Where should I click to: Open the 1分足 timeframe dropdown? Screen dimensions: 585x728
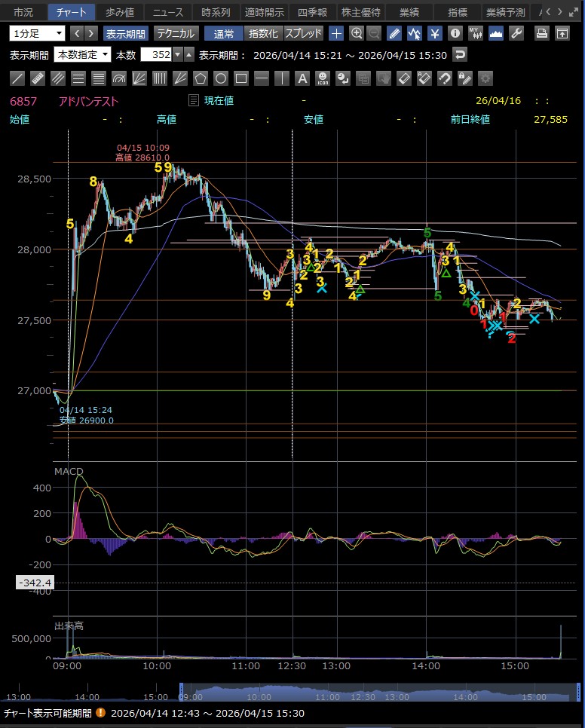click(x=37, y=33)
